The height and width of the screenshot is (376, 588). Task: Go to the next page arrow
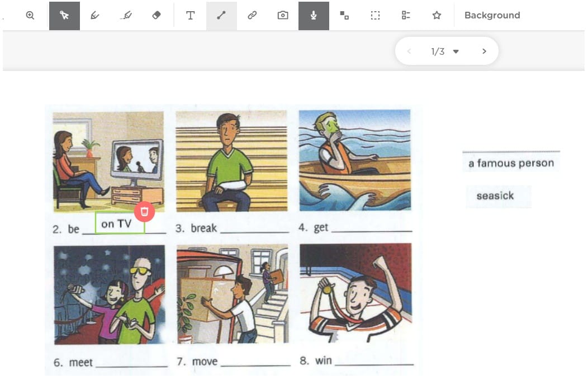484,51
